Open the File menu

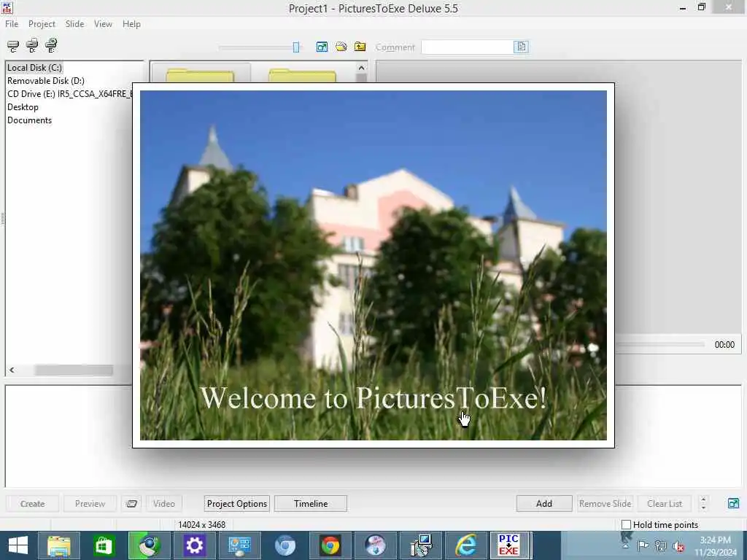(x=12, y=24)
